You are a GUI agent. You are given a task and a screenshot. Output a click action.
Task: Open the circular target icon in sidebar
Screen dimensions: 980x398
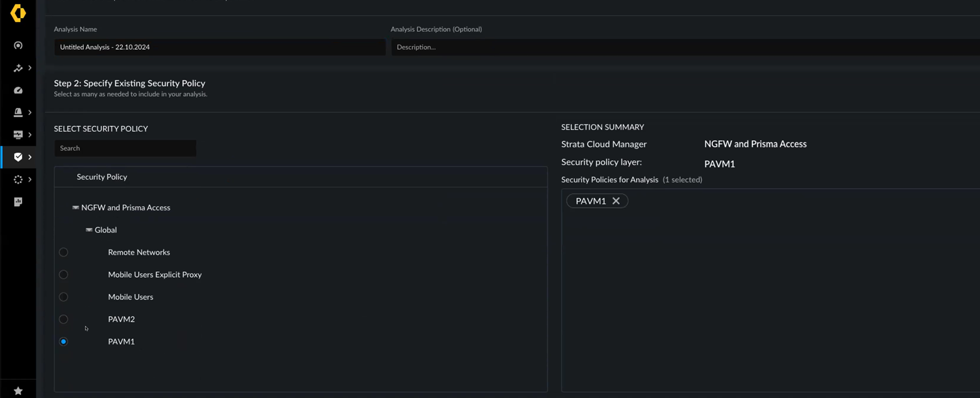point(18,46)
